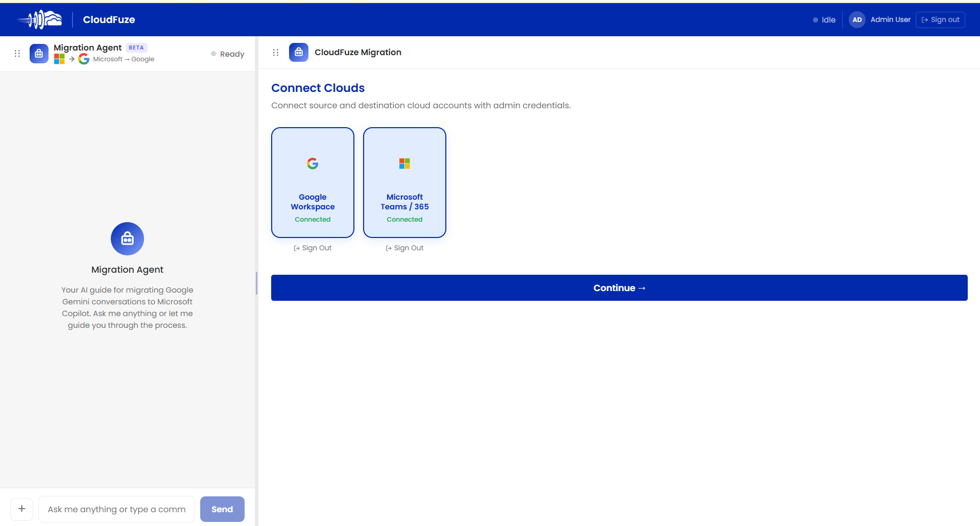Click the panel splitter between chat and migration

point(256,283)
